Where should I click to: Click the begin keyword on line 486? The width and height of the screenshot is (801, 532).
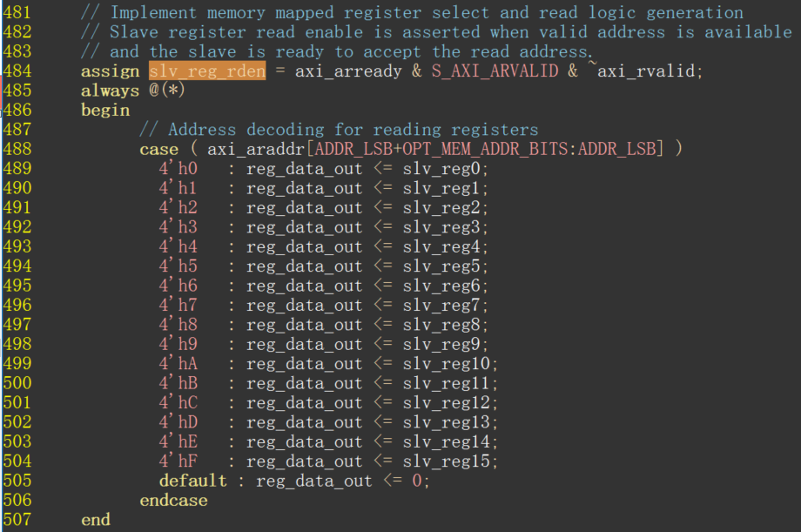(x=105, y=111)
